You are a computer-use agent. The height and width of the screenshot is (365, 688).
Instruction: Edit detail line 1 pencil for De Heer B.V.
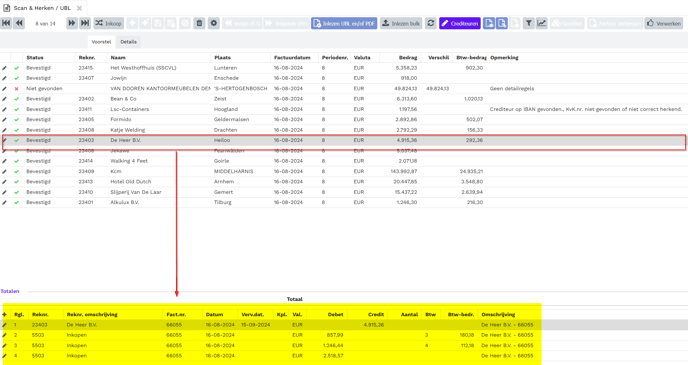coord(4,325)
